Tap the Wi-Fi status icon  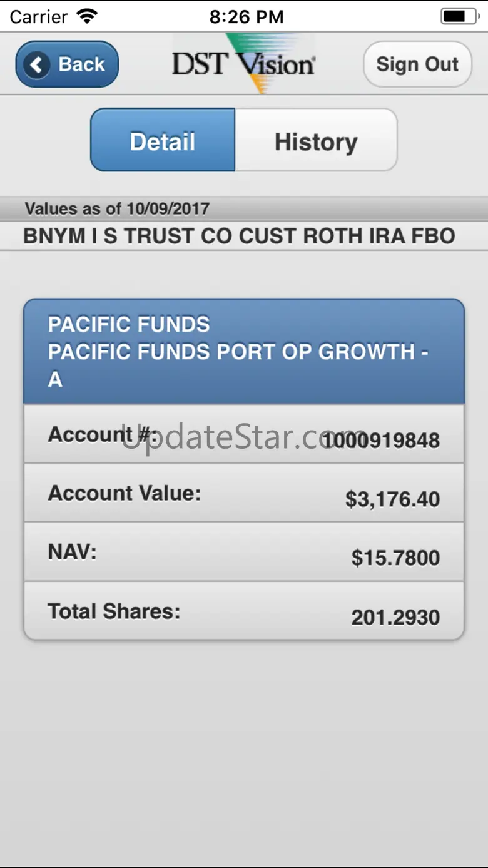click(x=88, y=16)
